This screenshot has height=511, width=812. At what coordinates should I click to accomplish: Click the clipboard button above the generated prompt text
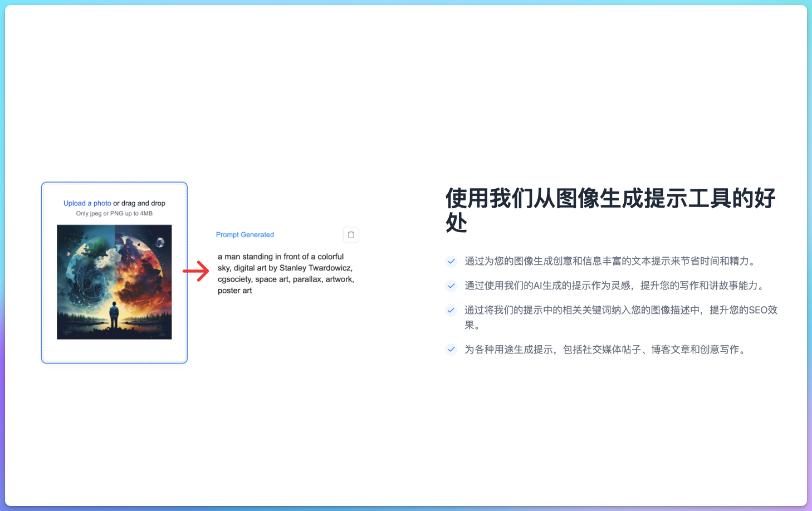(x=351, y=234)
